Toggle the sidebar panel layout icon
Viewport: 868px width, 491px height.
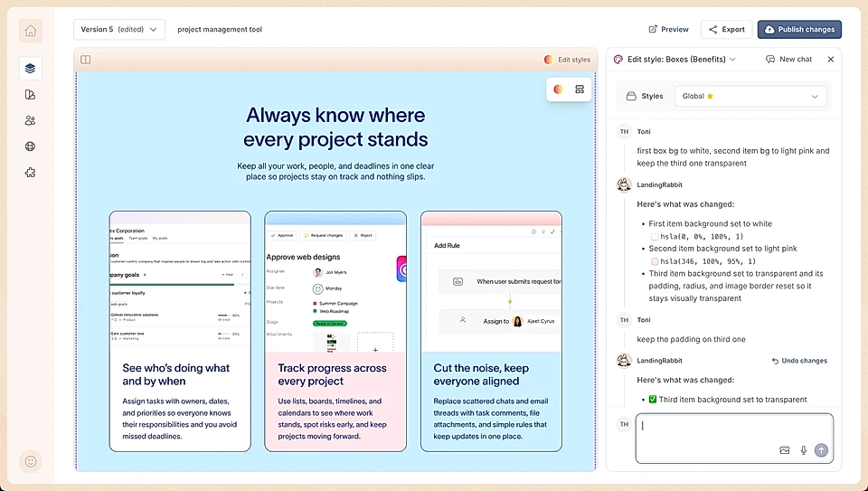(86, 60)
